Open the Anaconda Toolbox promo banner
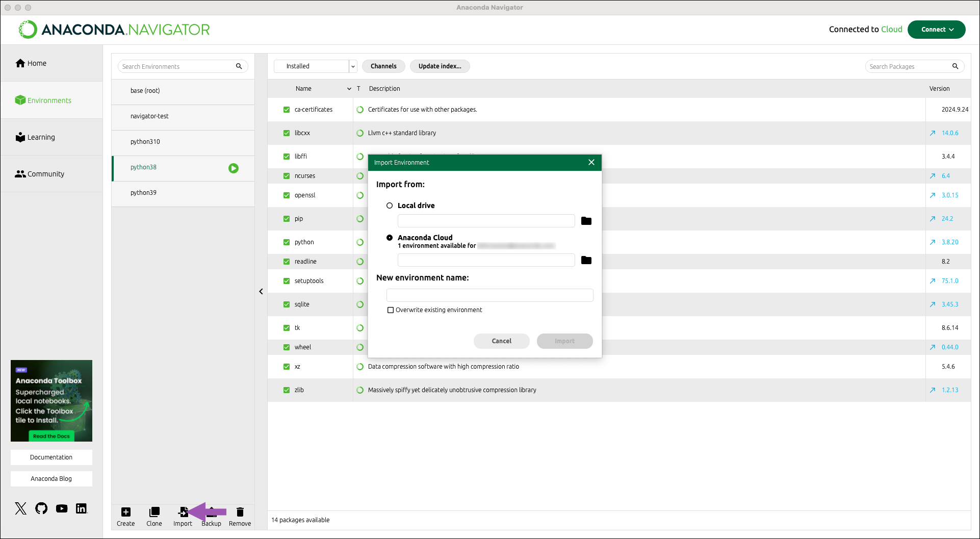The height and width of the screenshot is (539, 980). tap(51, 401)
